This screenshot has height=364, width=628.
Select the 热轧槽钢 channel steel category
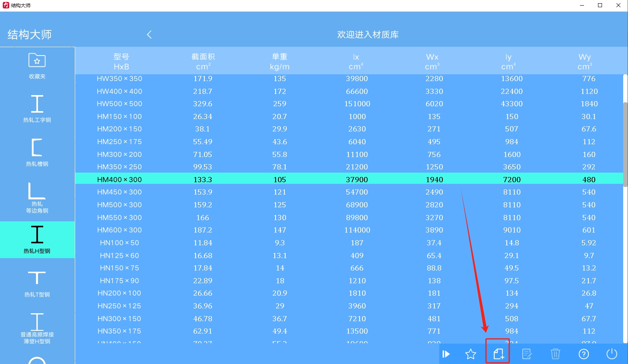point(37,153)
